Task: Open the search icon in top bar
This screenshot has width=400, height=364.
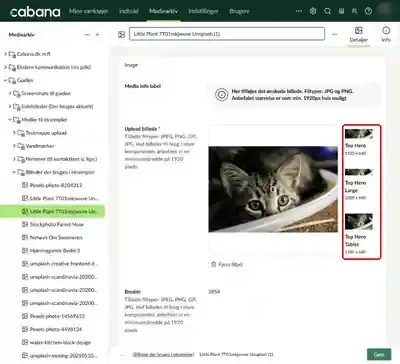Action: 327,11
